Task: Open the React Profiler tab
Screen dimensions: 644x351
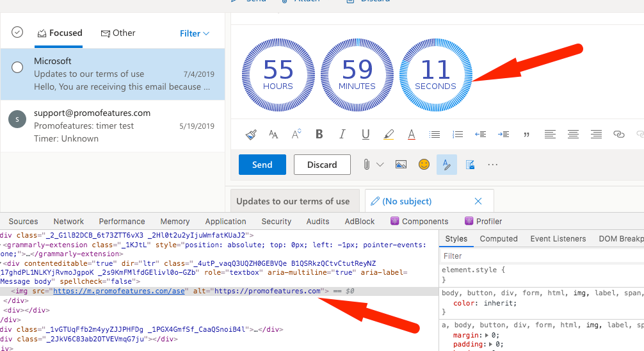Action: click(483, 222)
